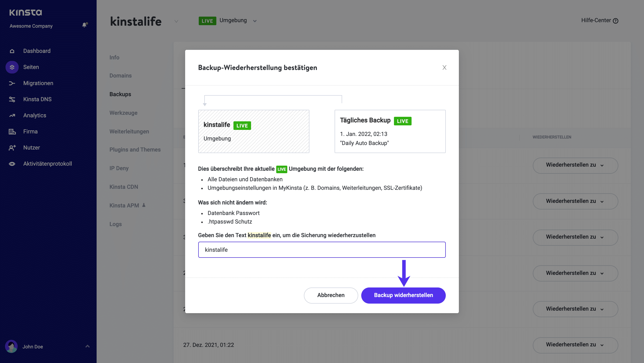The width and height of the screenshot is (644, 363).
Task: Click the Migrationen sidebar icon
Action: coord(12,83)
